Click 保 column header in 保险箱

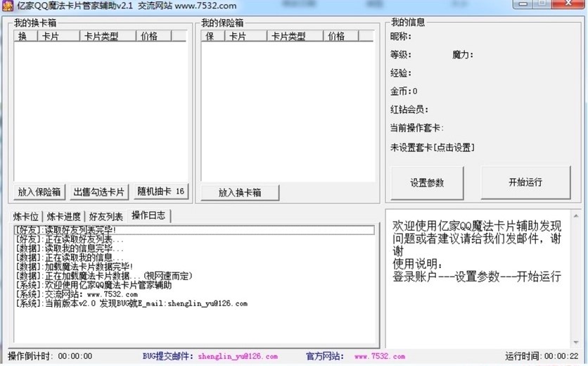[x=212, y=36]
